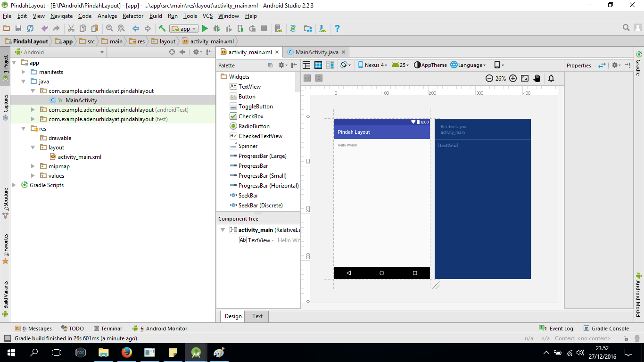Toggle Design and Blueprint combined view
The image size is (644, 362).
330,65
